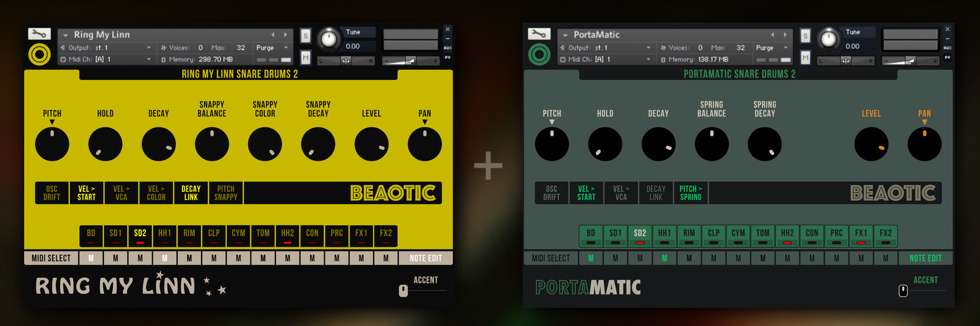Click MIDI select M under BD in Ring My Linn

pos(91,258)
